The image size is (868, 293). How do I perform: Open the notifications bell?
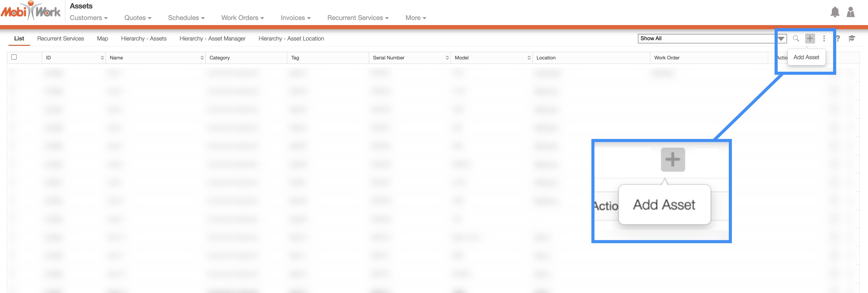pos(835,12)
